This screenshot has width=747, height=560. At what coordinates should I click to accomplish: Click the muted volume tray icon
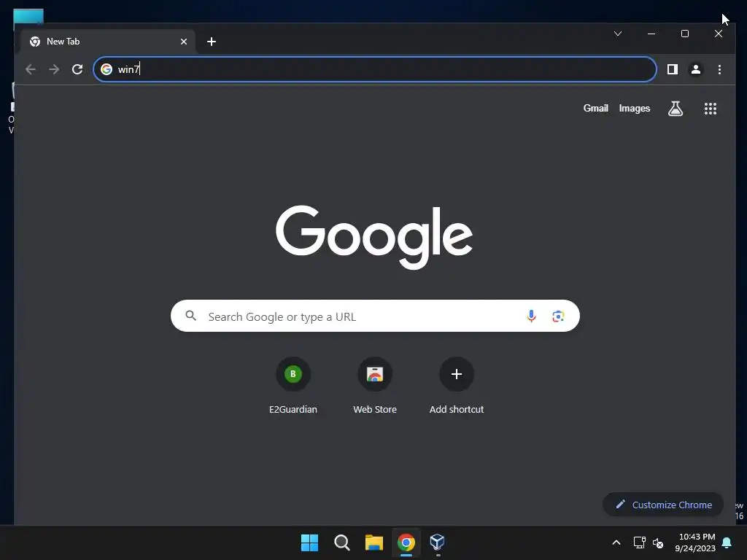[x=658, y=542]
